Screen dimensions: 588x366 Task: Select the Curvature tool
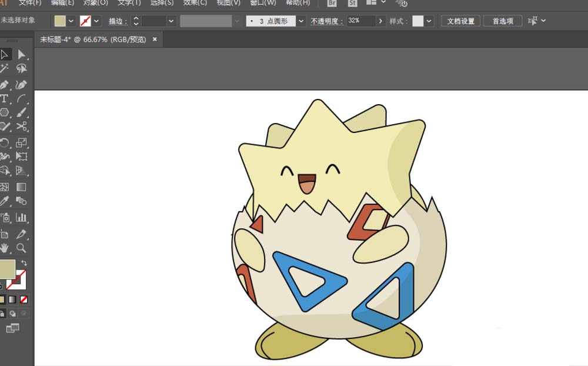point(21,85)
